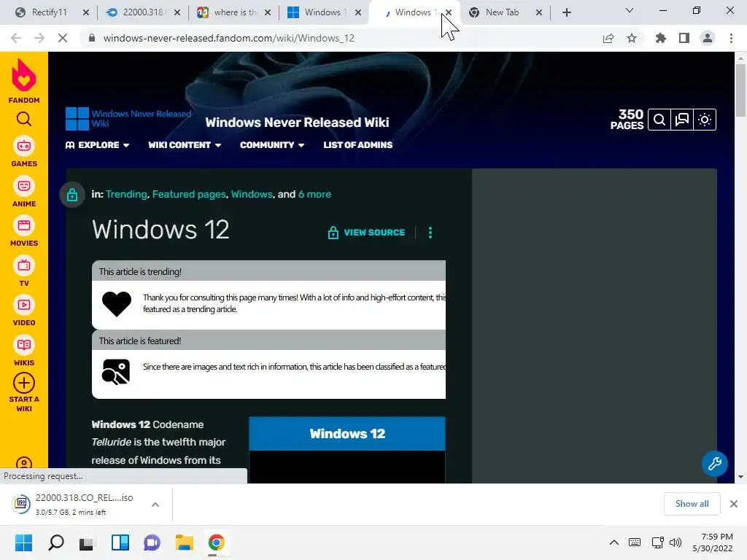Show hidden system tray icons

pyautogui.click(x=614, y=542)
